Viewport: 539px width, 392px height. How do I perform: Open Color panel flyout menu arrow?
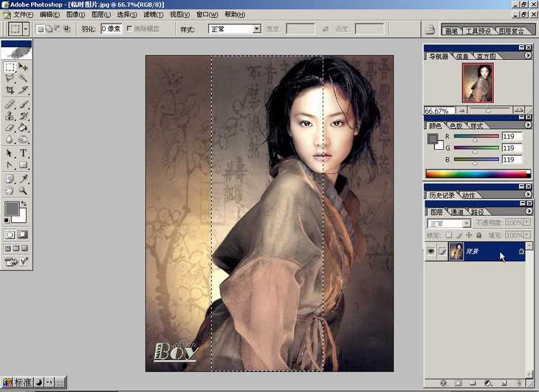pyautogui.click(x=528, y=125)
